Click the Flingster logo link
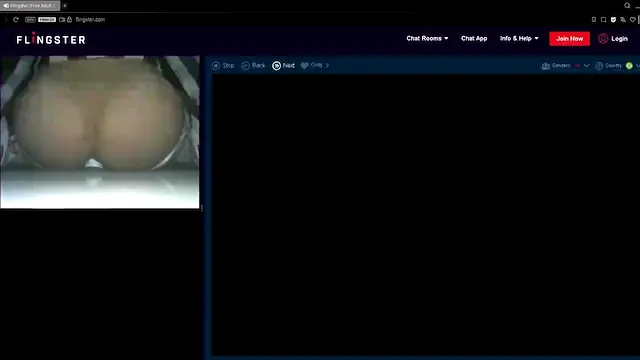 tap(51, 39)
